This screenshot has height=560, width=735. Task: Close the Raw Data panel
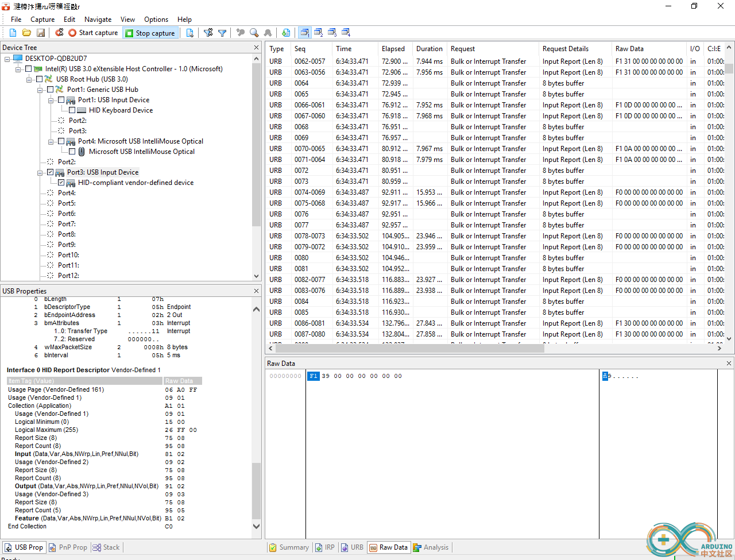(x=729, y=364)
